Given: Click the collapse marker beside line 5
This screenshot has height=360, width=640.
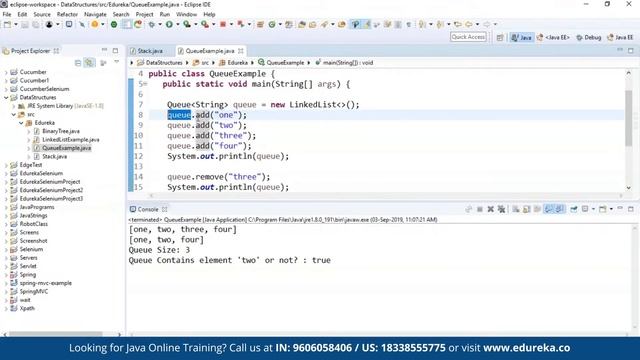Looking at the screenshot, I should (144, 84).
